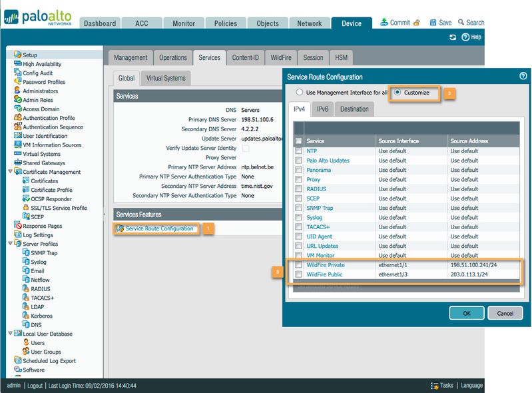Click Cancel in Service Route Configuration
Image resolution: width=532 pixels, height=393 pixels.
[505, 313]
